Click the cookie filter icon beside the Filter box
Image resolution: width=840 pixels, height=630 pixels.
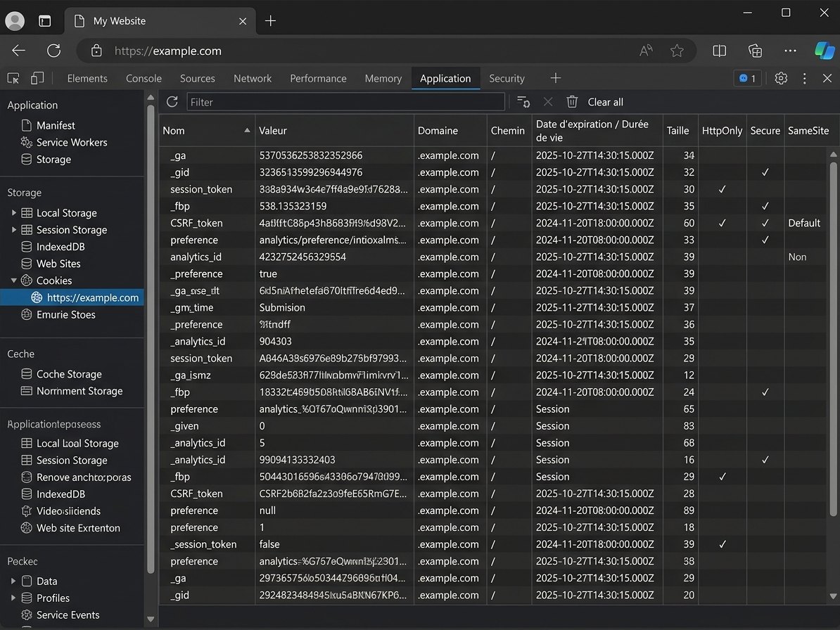click(523, 102)
